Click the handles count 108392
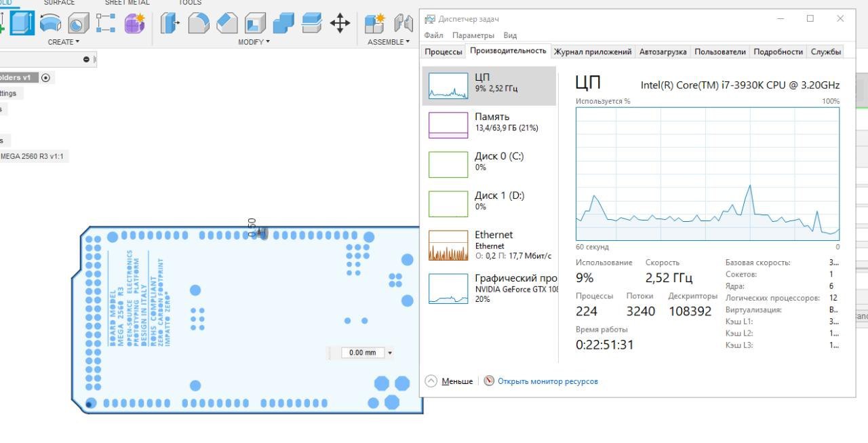The width and height of the screenshot is (868, 443). click(690, 311)
